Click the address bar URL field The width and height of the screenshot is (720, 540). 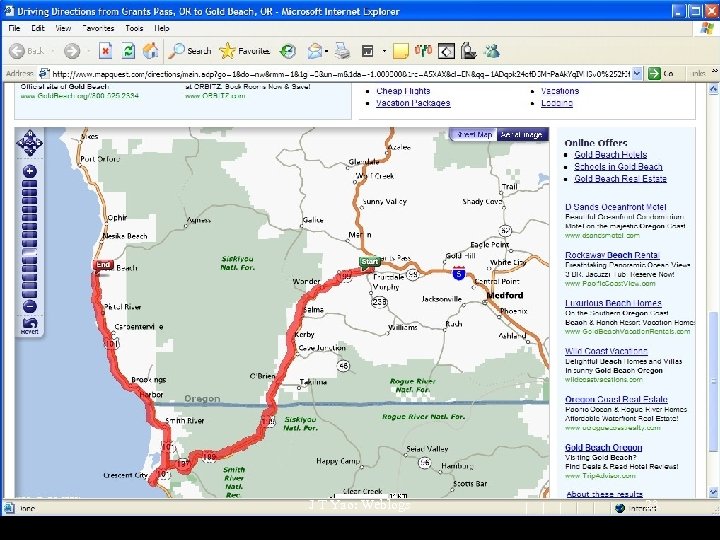coord(341,73)
